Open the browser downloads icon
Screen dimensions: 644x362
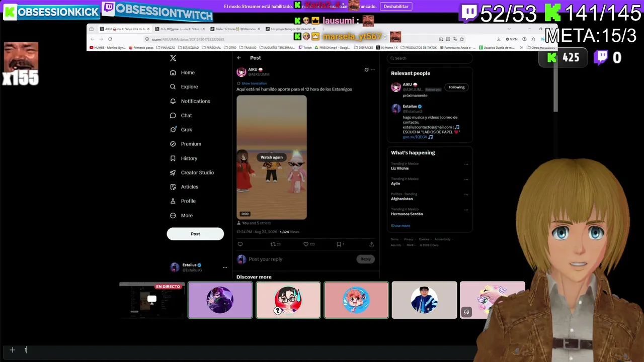tap(499, 39)
